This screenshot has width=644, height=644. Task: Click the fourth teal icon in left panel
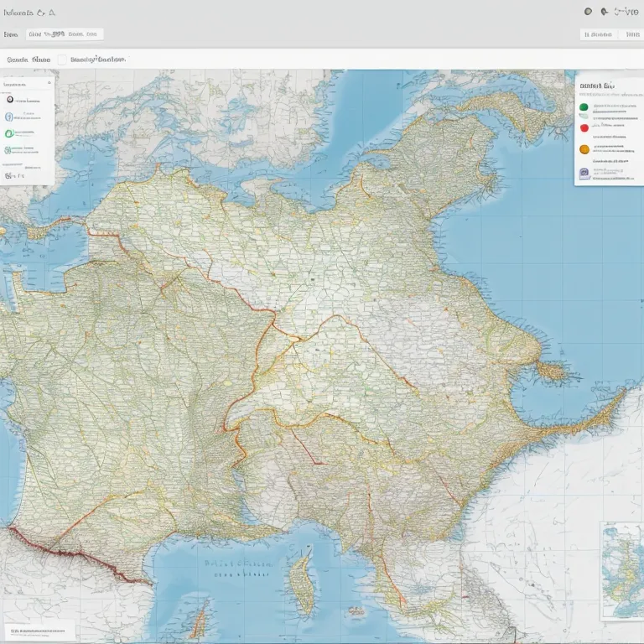tap(8, 150)
